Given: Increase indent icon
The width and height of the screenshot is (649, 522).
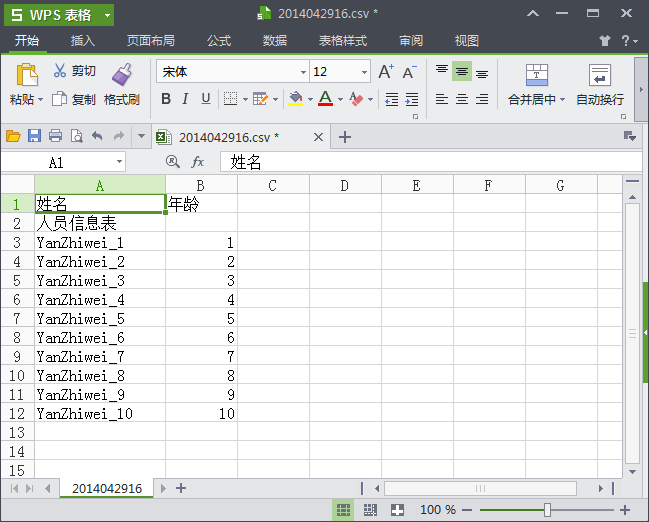Looking at the screenshot, I should pos(411,99).
